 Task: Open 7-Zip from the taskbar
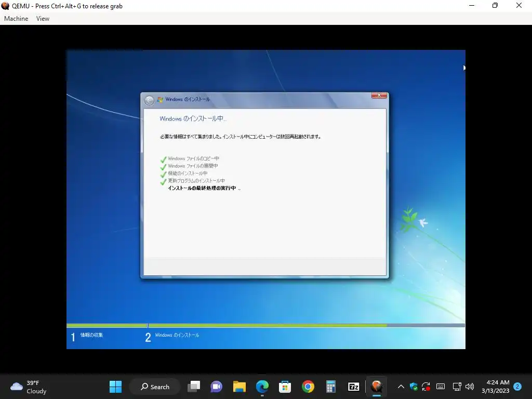(353, 387)
